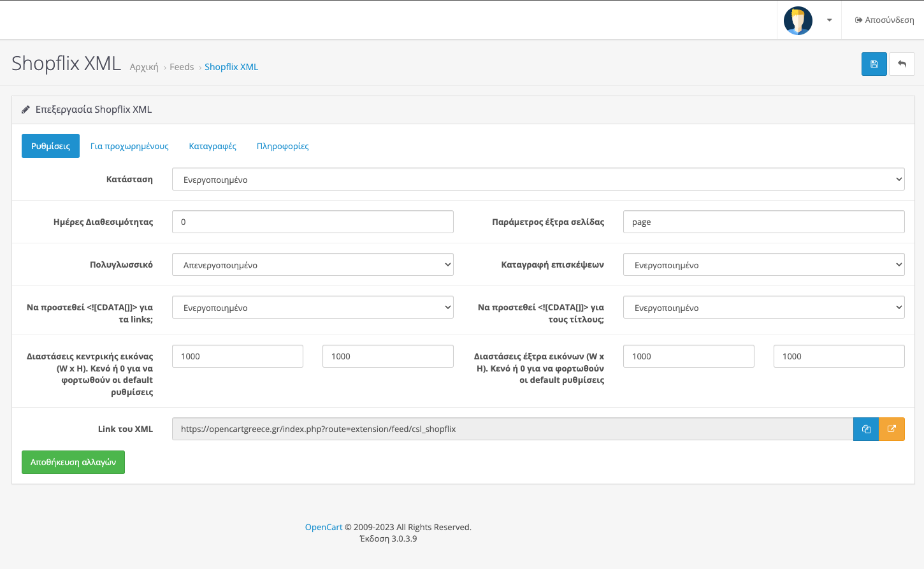This screenshot has height=569, width=924.
Task: Click the Επεξεργασία Shopflix XML panel heading text
Action: [94, 110]
